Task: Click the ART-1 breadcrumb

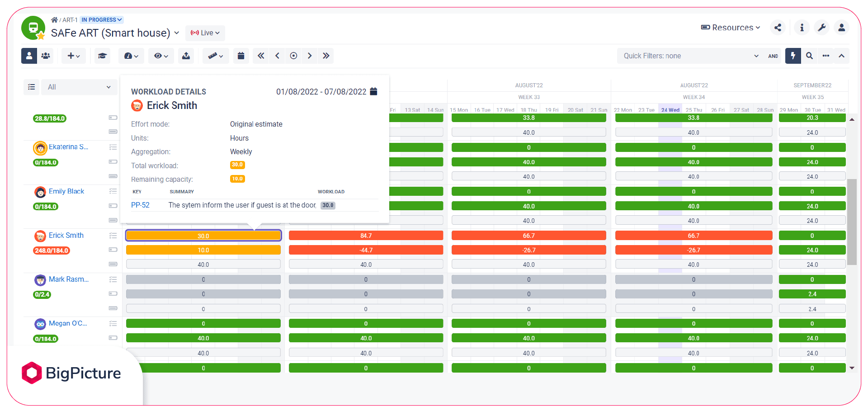Action: pos(70,20)
